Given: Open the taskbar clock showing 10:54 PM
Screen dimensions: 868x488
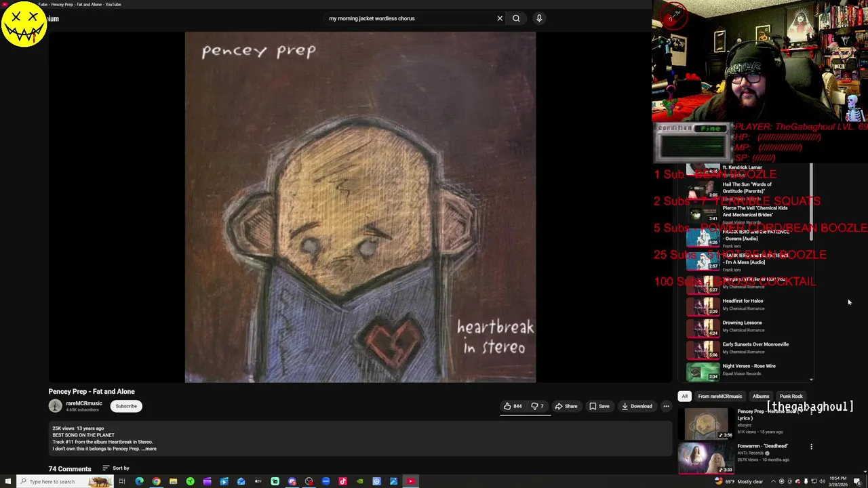Looking at the screenshot, I should [837, 481].
